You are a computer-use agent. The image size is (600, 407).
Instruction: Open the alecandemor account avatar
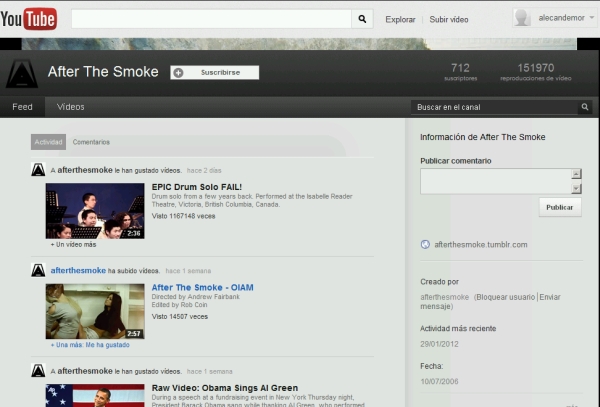(522, 18)
